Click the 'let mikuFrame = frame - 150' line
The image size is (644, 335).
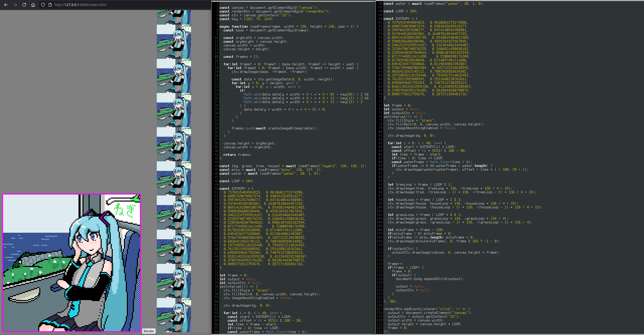pyautogui.click(x=415, y=230)
